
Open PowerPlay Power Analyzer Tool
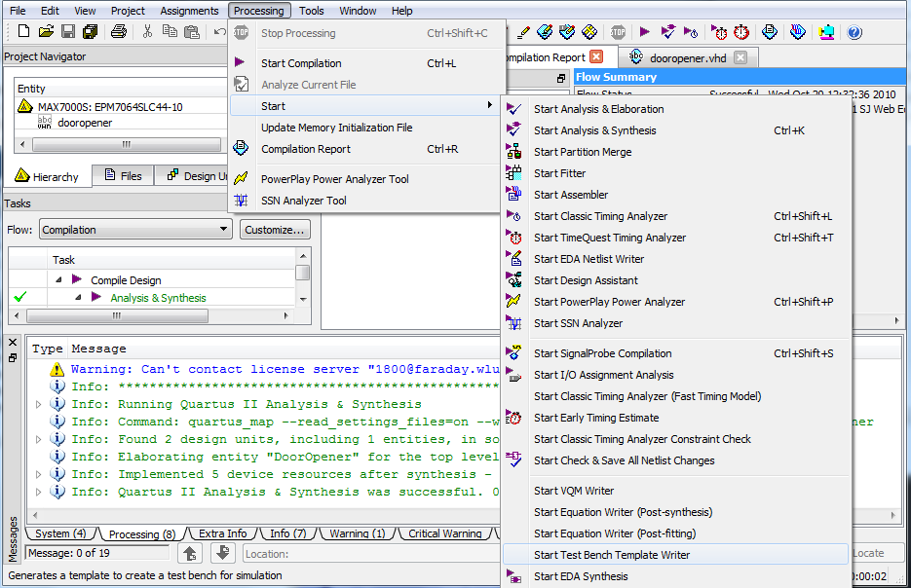coord(365,179)
